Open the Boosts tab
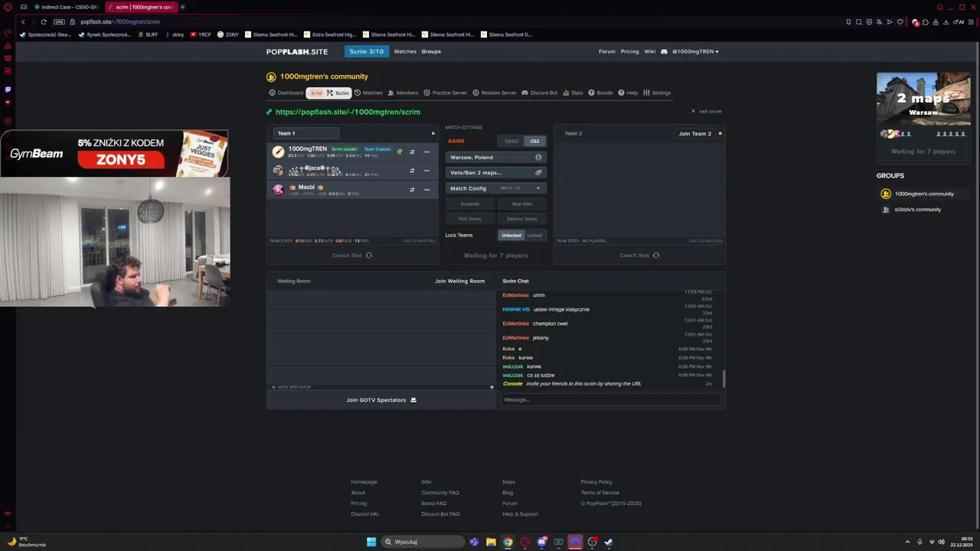This screenshot has width=980, height=551. pos(600,93)
